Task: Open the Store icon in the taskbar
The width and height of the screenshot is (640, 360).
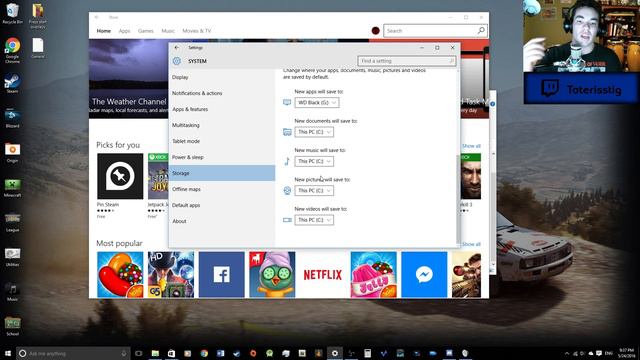Action: click(x=171, y=353)
